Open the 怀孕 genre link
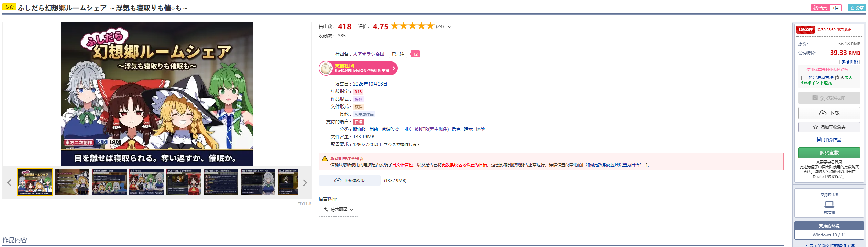Screen dimensions: 868x247 click(x=480, y=129)
